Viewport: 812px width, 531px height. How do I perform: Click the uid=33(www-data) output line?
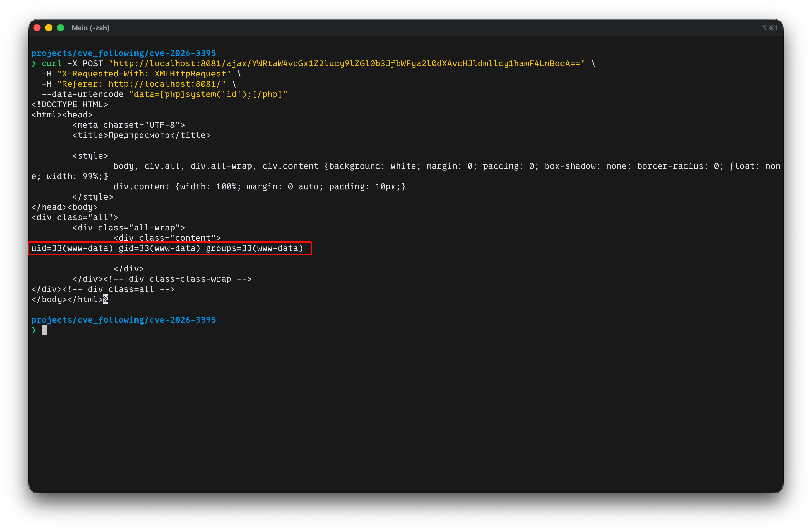click(167, 248)
